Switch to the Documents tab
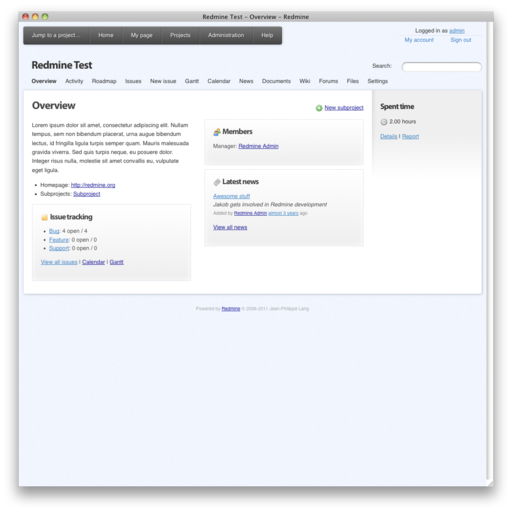Image resolution: width=512 pixels, height=512 pixels. [x=276, y=81]
